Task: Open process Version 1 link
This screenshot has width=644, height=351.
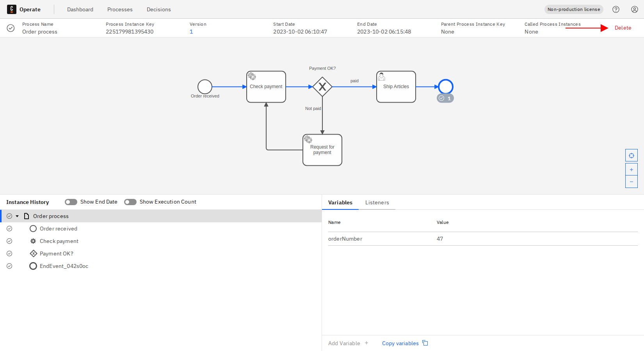Action: coord(191,32)
